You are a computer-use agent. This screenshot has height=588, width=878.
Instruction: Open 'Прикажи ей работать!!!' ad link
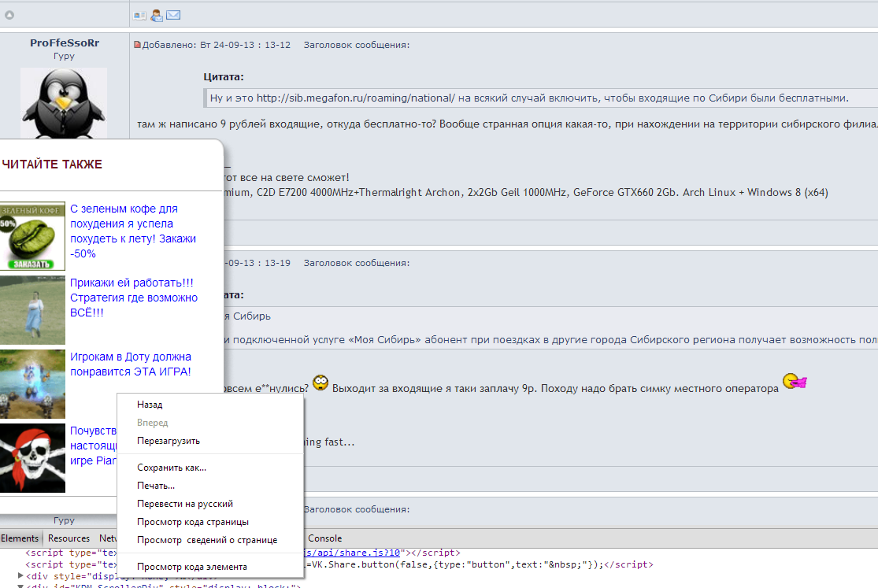click(x=134, y=298)
